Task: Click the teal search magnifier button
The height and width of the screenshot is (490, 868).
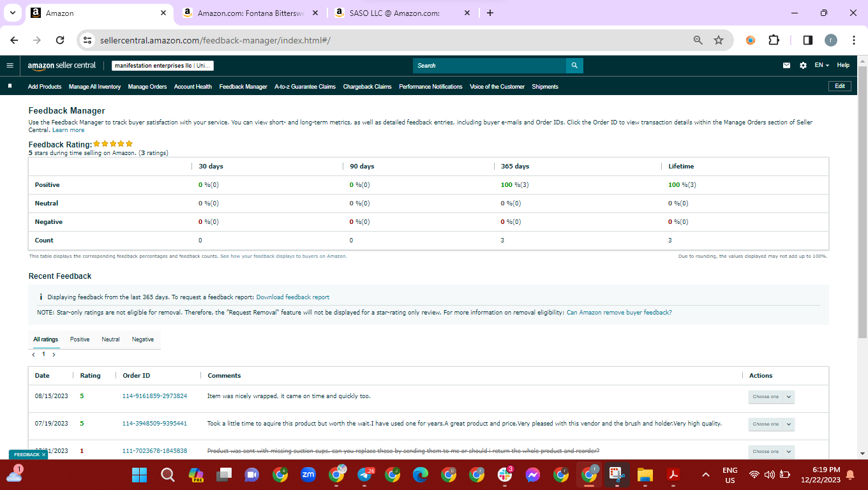Action: coord(574,66)
